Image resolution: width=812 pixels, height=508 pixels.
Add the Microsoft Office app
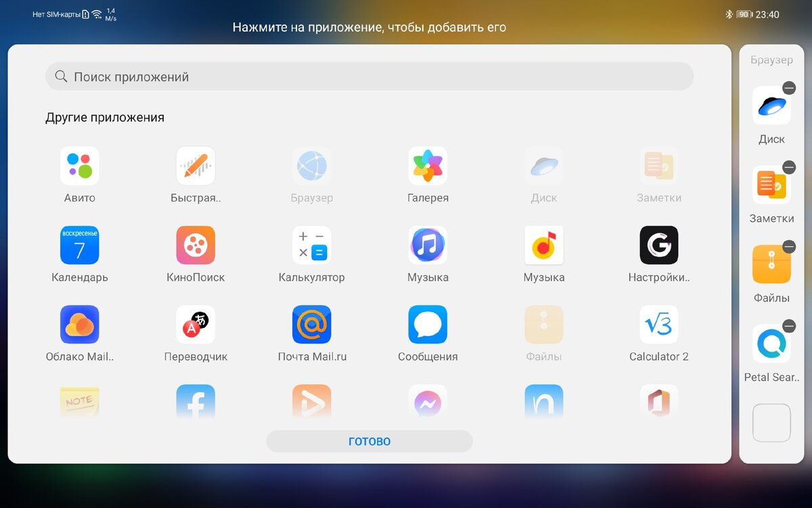(x=659, y=401)
